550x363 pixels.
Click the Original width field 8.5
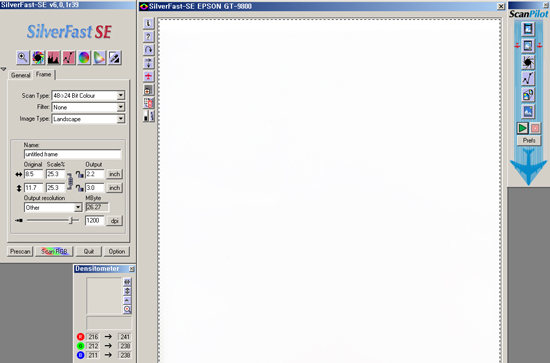33,174
